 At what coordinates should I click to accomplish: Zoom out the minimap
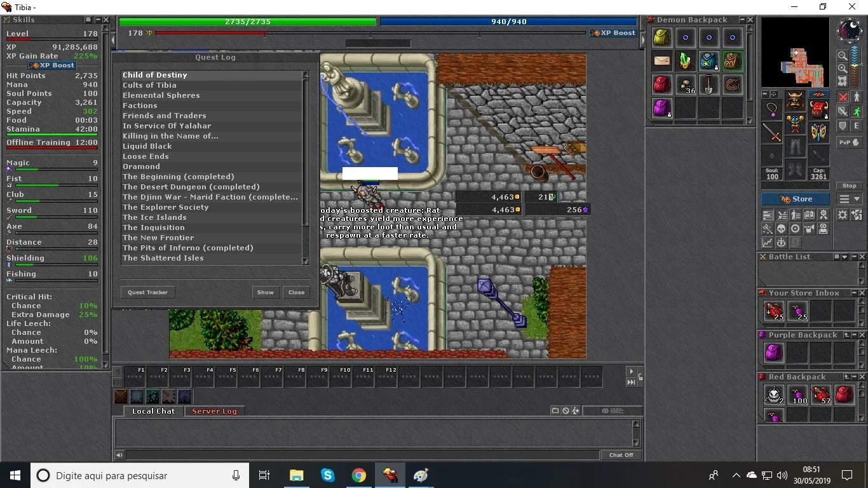(843, 55)
